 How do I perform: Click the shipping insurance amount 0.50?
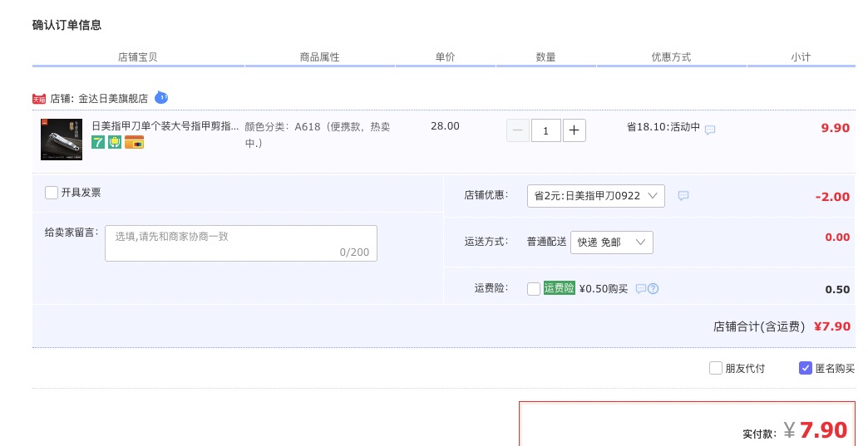click(x=837, y=290)
